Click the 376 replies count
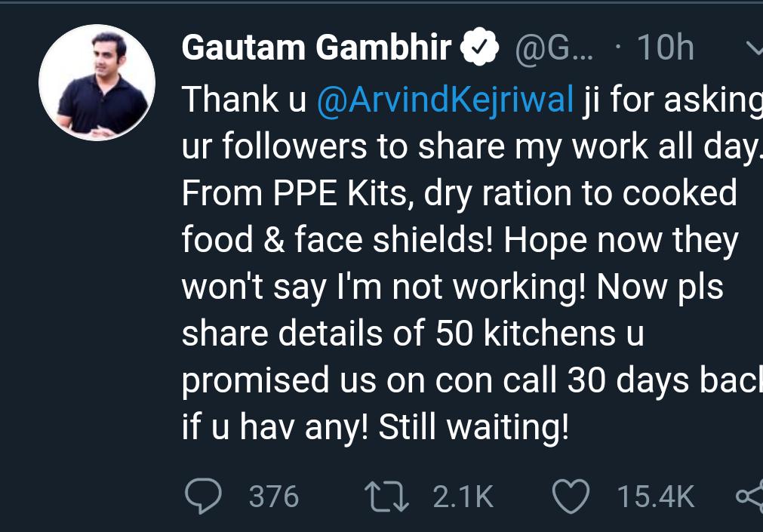 pos(273,497)
